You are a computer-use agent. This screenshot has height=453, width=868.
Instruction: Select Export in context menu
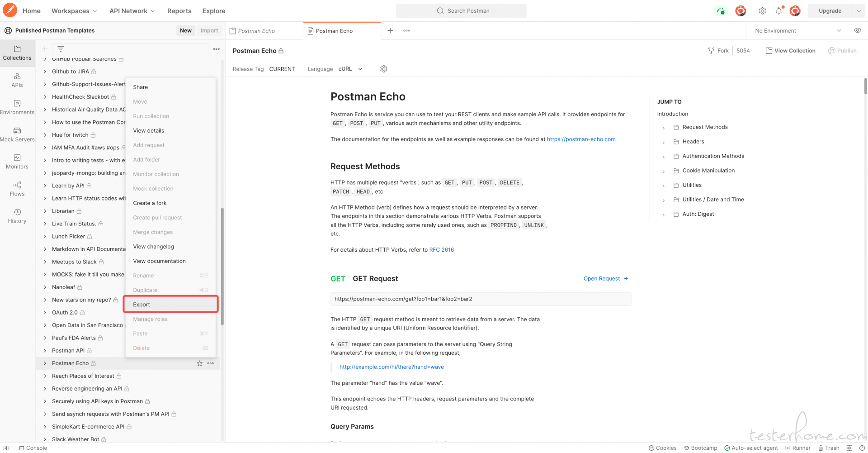click(171, 305)
